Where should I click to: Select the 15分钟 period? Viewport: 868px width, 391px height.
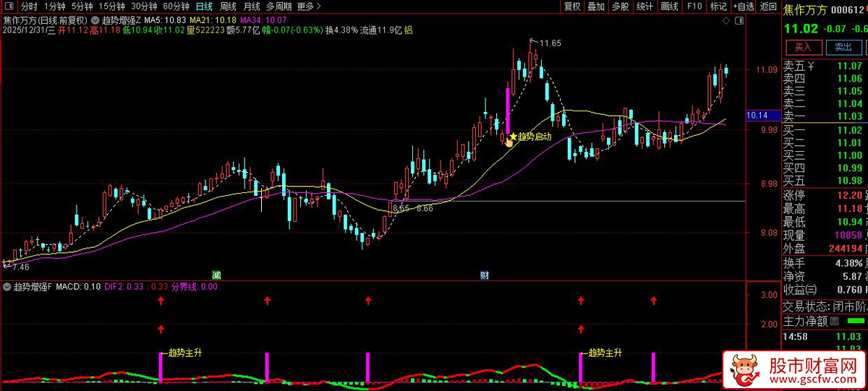pyautogui.click(x=112, y=7)
